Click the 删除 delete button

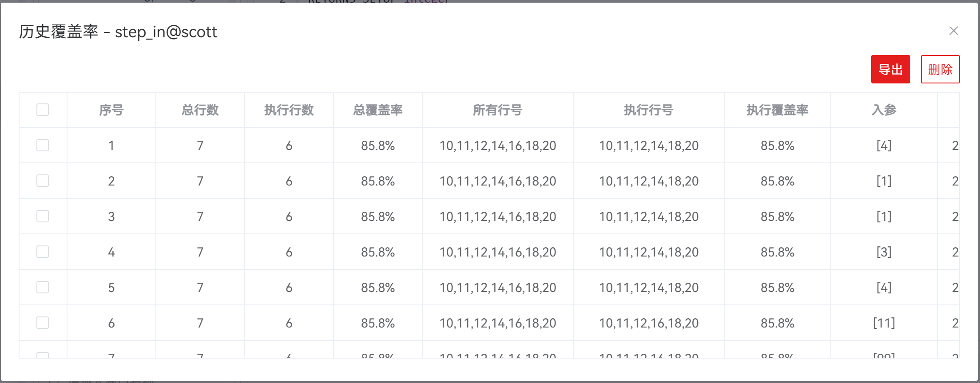[x=940, y=69]
